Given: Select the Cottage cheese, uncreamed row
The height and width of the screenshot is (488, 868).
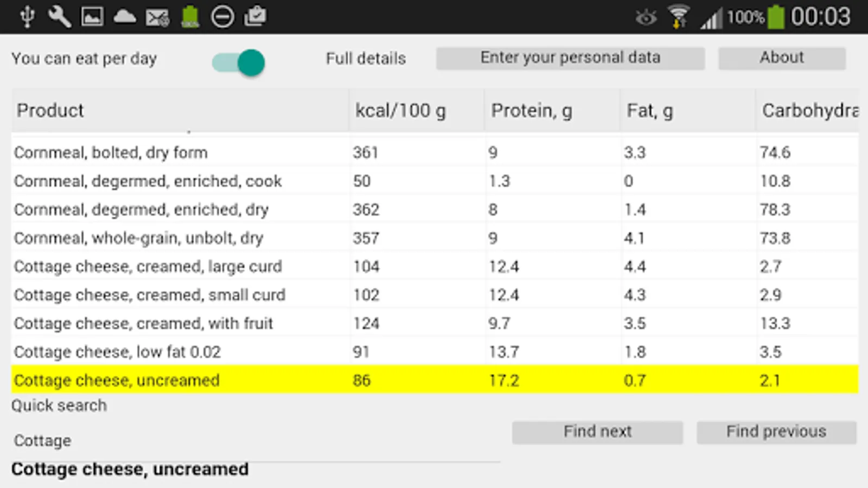Looking at the screenshot, I should [434, 380].
